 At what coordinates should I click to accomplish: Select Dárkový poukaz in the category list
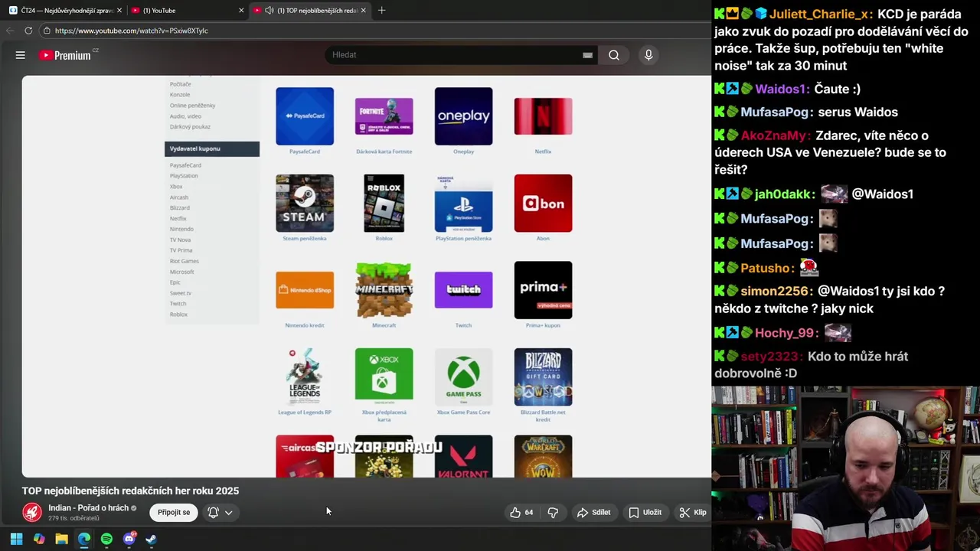(x=190, y=127)
